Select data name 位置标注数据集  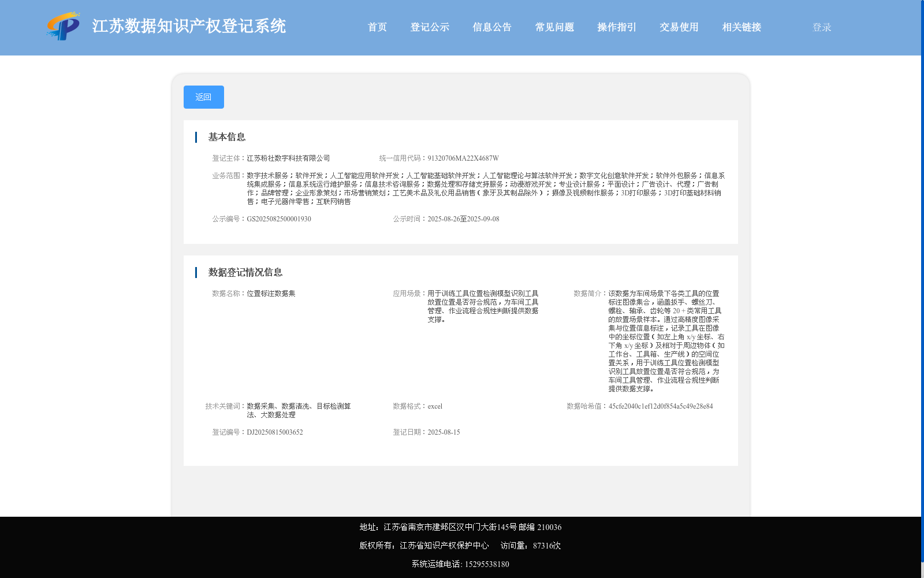click(x=271, y=294)
